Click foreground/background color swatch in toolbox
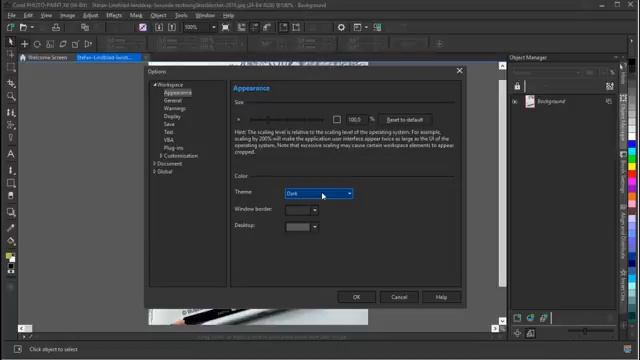Viewport: 640px width, 360px height. pyautogui.click(x=11, y=257)
